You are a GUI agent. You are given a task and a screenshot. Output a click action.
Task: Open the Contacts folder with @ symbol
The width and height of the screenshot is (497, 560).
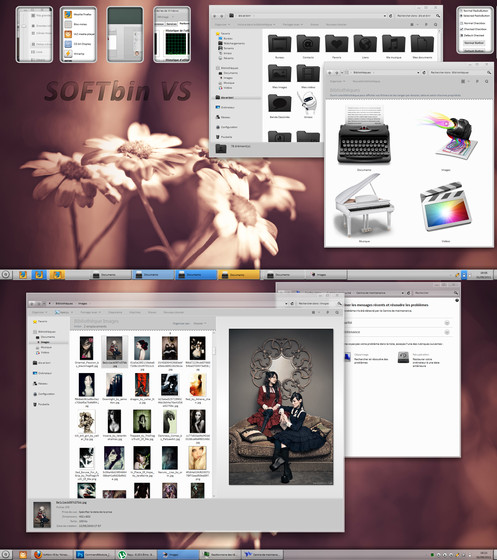pos(308,44)
